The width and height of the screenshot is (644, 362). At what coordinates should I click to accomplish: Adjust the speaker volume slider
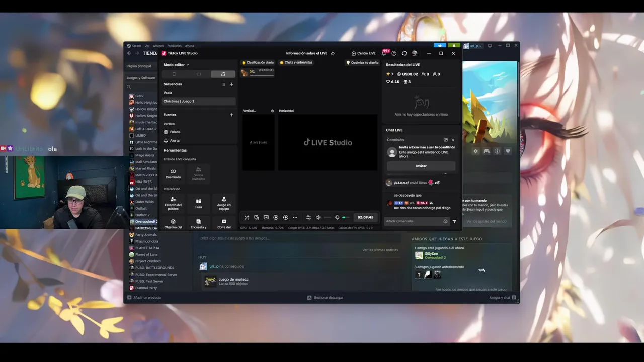(327, 217)
